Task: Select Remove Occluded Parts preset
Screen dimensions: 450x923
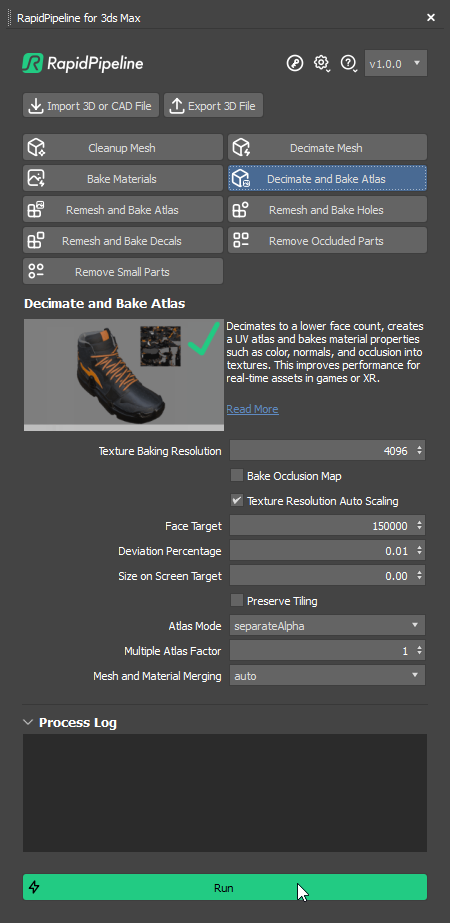Action: [x=327, y=241]
